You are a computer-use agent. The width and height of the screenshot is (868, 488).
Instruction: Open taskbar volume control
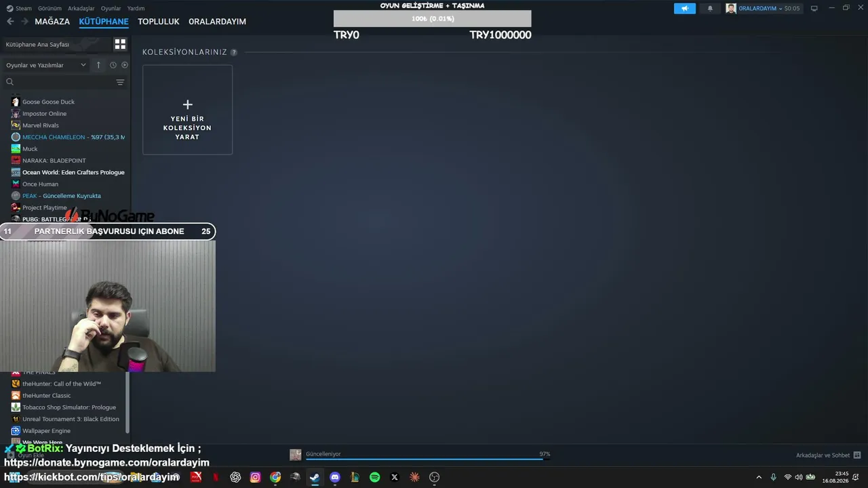tap(799, 477)
